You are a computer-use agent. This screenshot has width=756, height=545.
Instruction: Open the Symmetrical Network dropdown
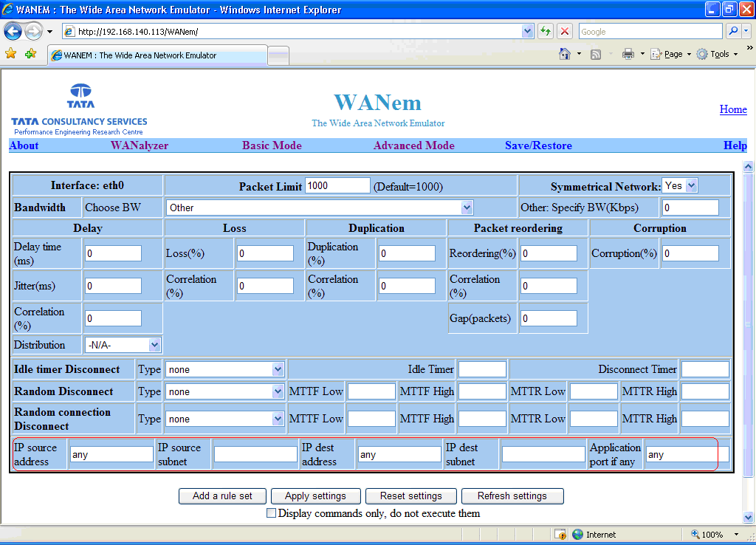(x=680, y=185)
